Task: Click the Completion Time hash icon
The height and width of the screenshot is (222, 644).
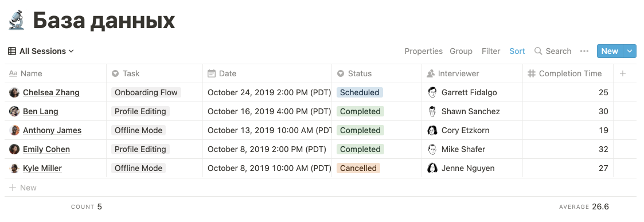Action: tap(532, 73)
